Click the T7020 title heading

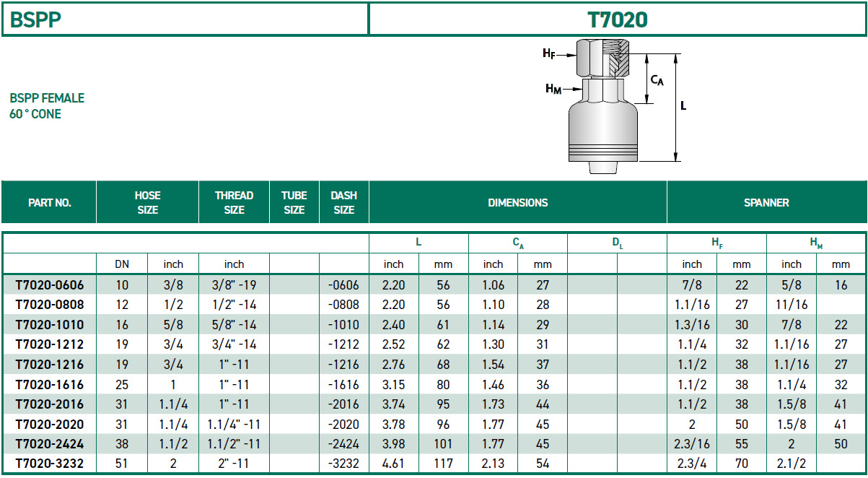coord(618,19)
